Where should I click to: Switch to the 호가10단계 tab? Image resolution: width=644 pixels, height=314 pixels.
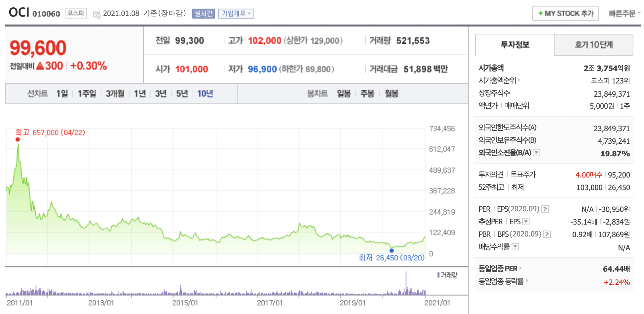point(594,45)
